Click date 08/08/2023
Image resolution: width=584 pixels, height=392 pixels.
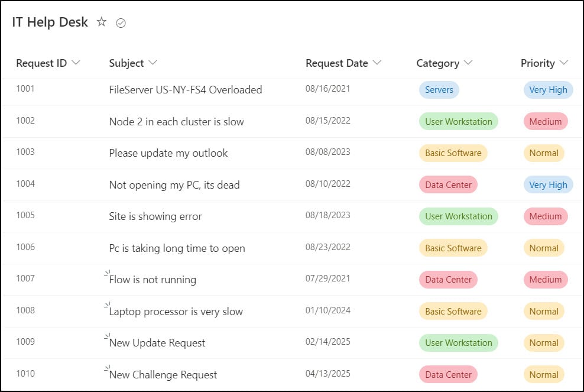tap(327, 152)
